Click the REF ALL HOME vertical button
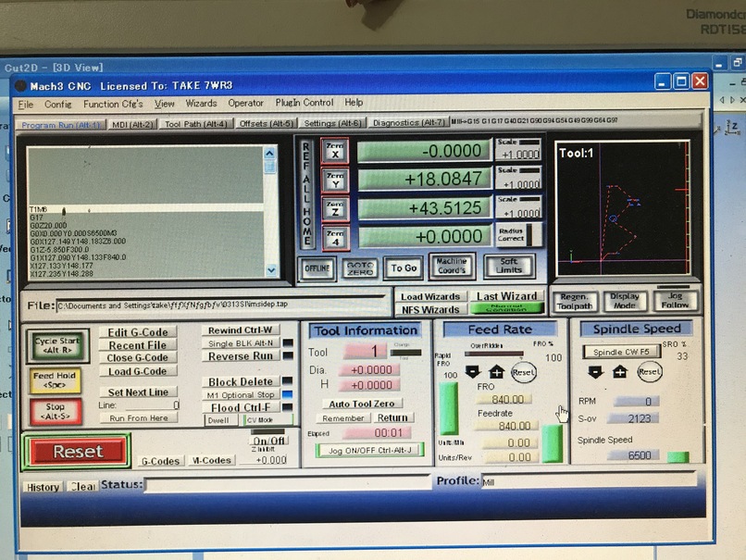Viewport: 746px width, 560px height. tap(306, 193)
